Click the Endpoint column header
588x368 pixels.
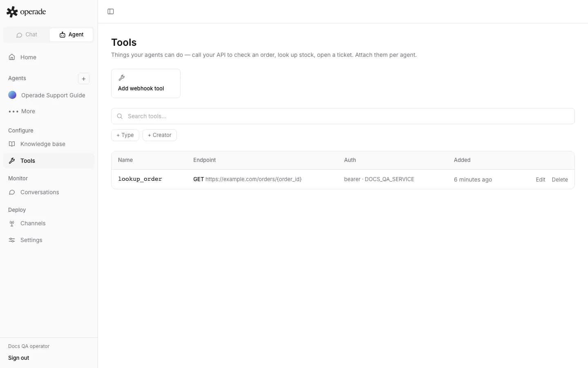click(205, 160)
